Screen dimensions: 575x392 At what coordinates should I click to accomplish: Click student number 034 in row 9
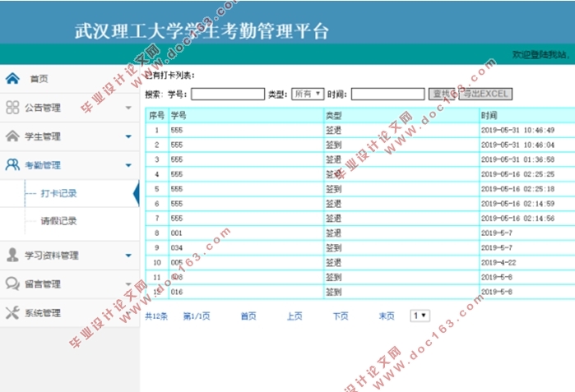click(x=177, y=248)
